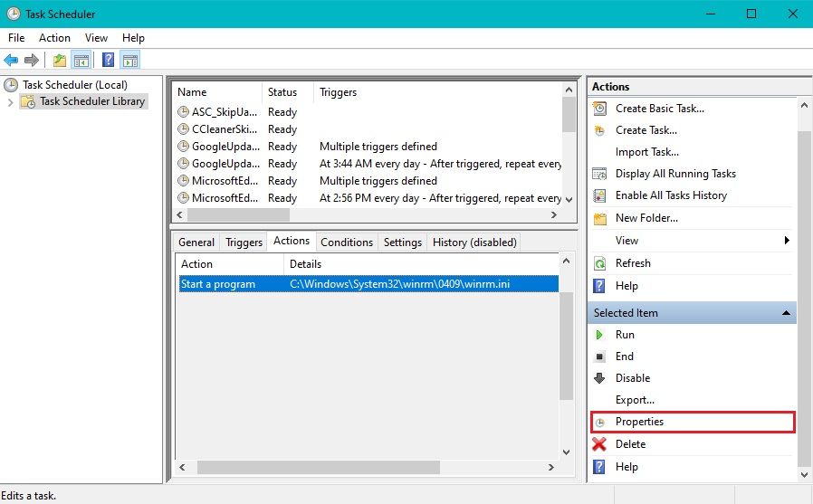Click the Disable down-arrow icon

[x=599, y=378]
